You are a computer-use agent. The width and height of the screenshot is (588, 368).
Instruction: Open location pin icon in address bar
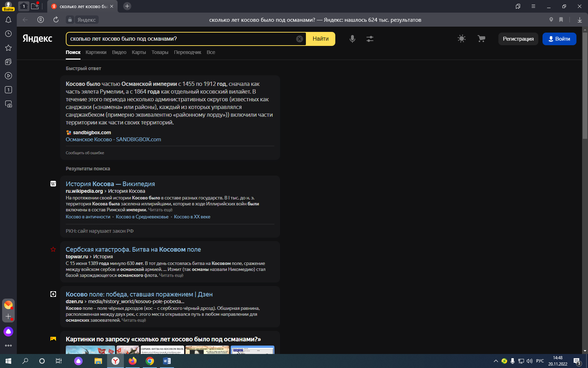tap(551, 20)
